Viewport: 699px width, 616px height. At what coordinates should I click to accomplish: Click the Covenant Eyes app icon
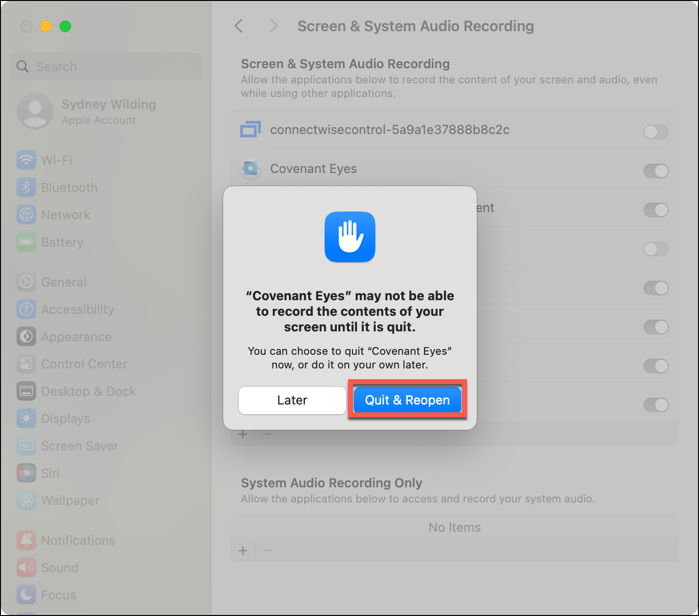(x=251, y=169)
